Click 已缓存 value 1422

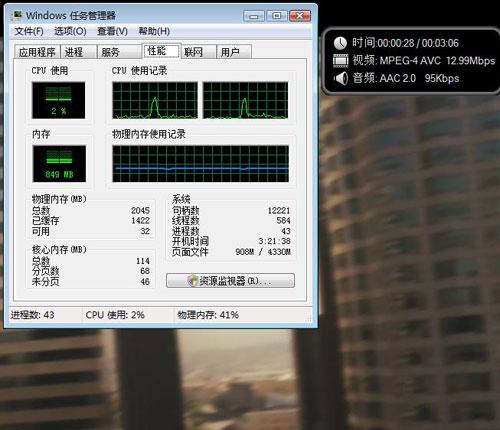140,221
